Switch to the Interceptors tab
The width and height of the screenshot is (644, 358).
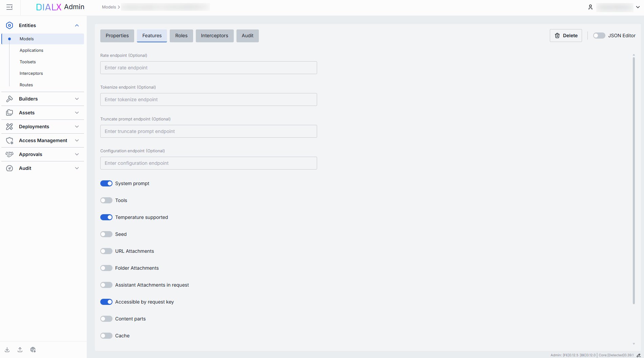tap(214, 36)
